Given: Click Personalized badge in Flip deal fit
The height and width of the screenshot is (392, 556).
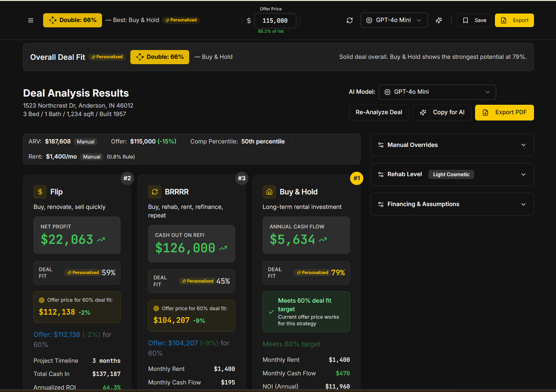Looking at the screenshot, I should tap(83, 273).
